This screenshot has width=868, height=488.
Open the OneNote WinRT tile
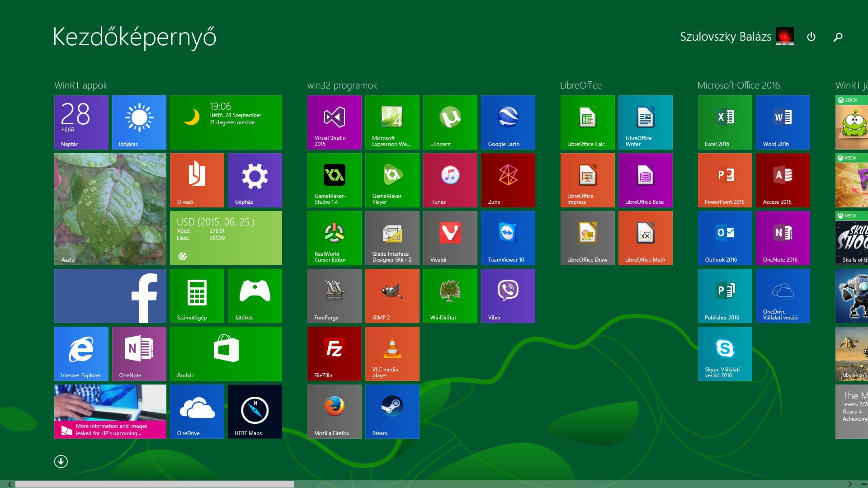click(139, 354)
